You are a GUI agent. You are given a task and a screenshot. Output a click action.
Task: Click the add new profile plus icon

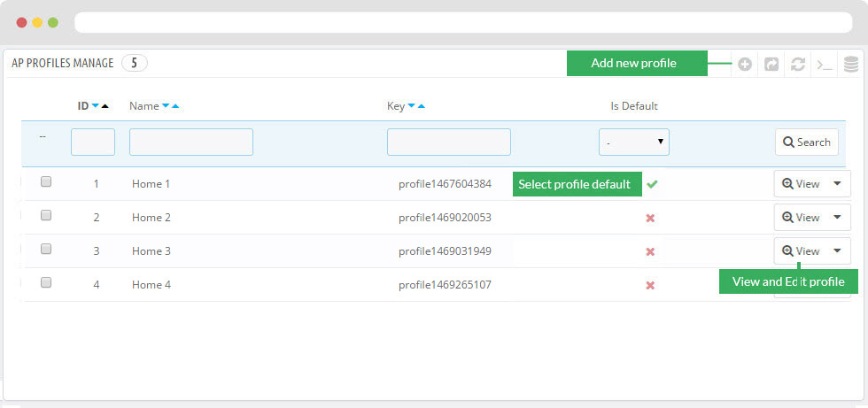745,65
